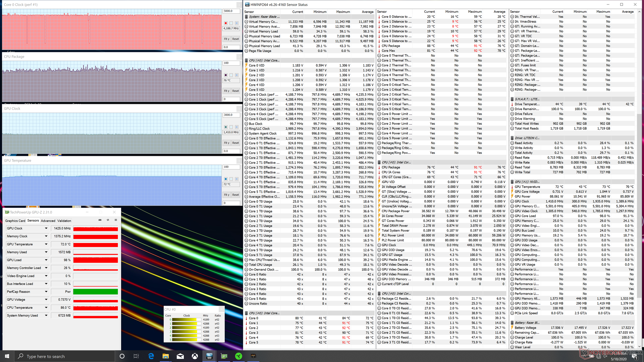Click the red color swatch in Core 0 Clock graph
Image resolution: width=644 pixels, height=362 pixels.
[x=226, y=23]
